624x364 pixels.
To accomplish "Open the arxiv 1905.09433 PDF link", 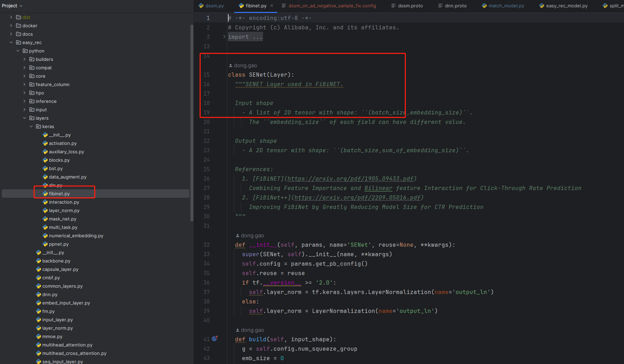I will pyautogui.click(x=350, y=179).
